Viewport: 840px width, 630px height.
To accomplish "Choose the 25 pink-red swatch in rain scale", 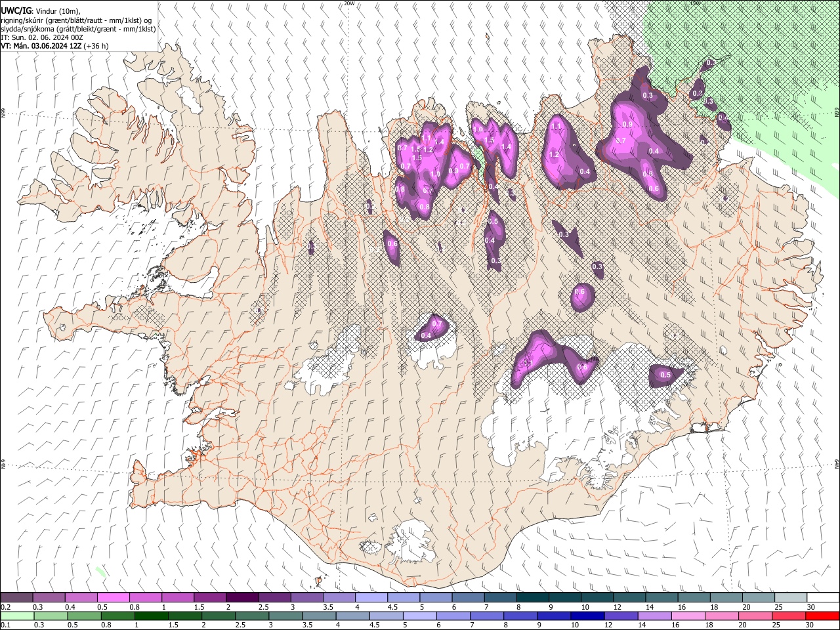I will [787, 616].
